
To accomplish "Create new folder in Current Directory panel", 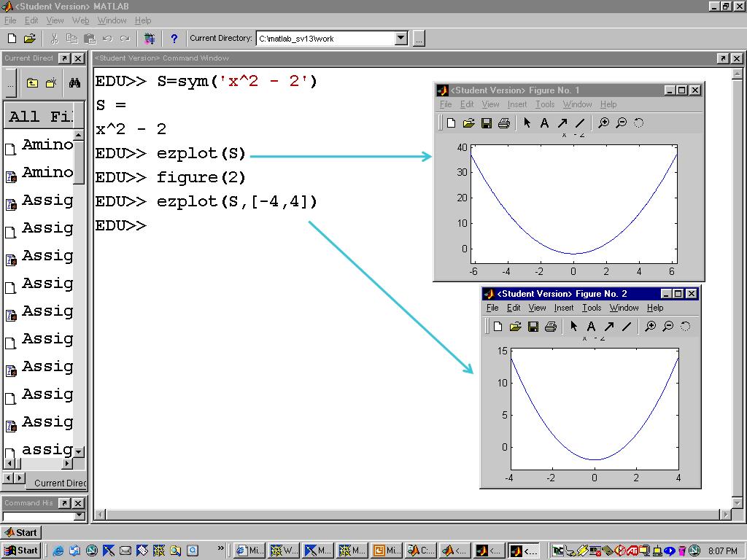I will pos(51,83).
